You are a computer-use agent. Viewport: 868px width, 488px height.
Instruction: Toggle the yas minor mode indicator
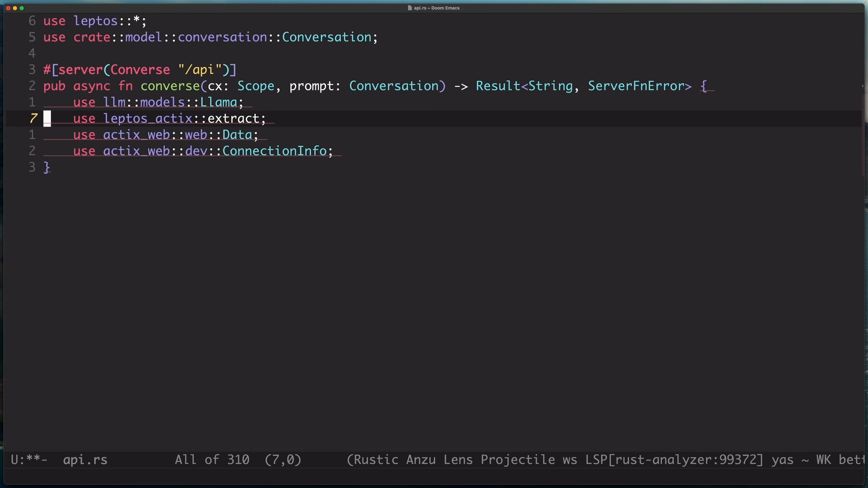(x=782, y=460)
